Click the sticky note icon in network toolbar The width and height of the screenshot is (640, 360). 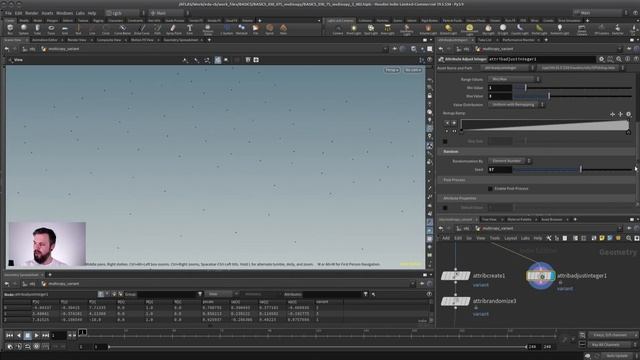(x=602, y=238)
